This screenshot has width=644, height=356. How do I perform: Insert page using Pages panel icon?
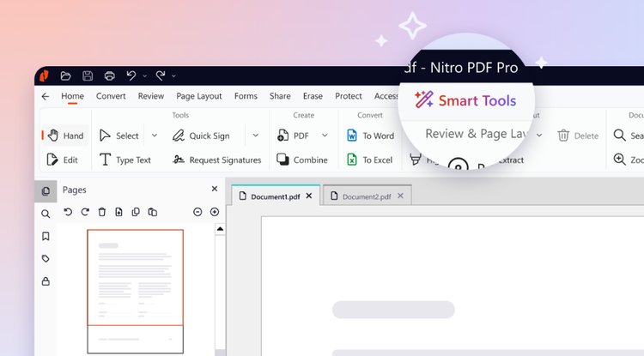118,212
